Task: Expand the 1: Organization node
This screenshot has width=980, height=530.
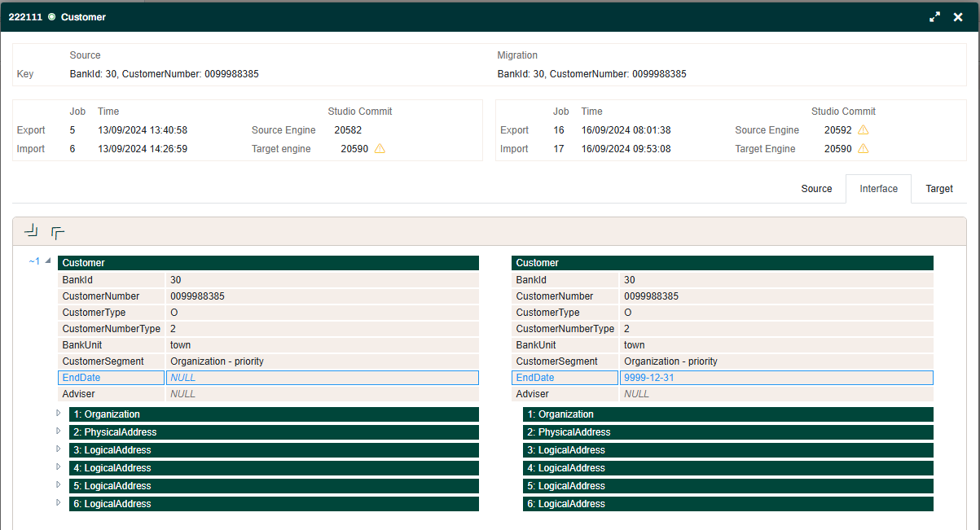Action: pos(59,414)
